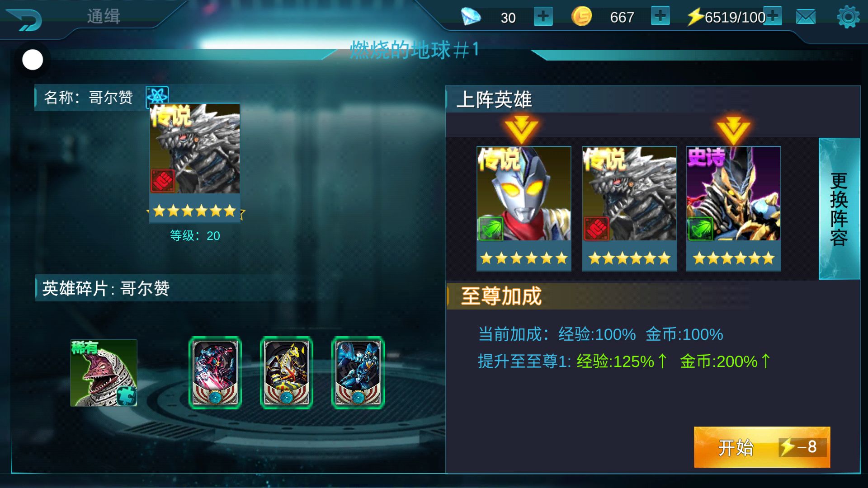868x488 pixels.
Task: Click the blue warrior reward card
Action: [358, 373]
